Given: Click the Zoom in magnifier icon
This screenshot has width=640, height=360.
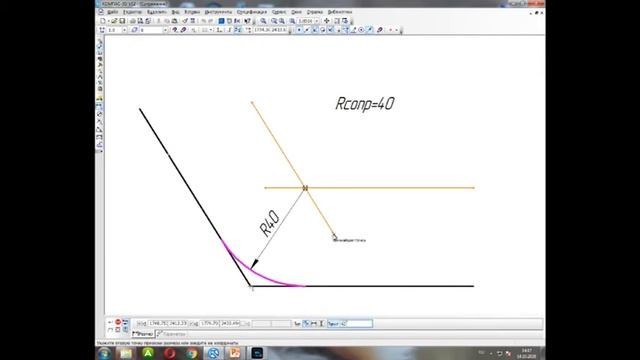Looking at the screenshot, I should pyautogui.click(x=274, y=21).
